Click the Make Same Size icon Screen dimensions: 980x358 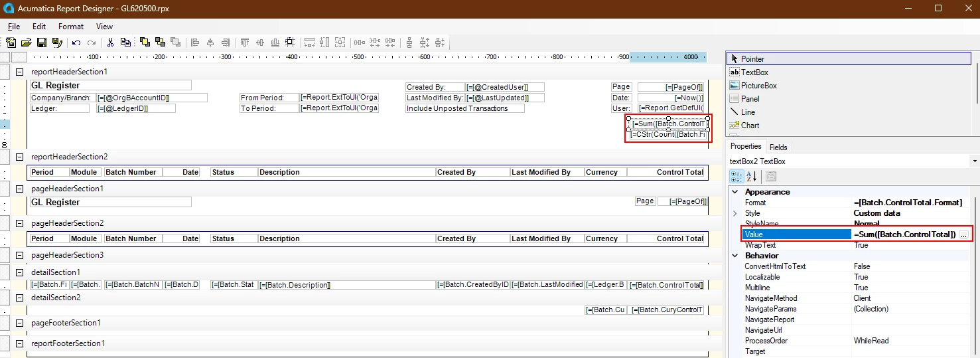[x=340, y=42]
